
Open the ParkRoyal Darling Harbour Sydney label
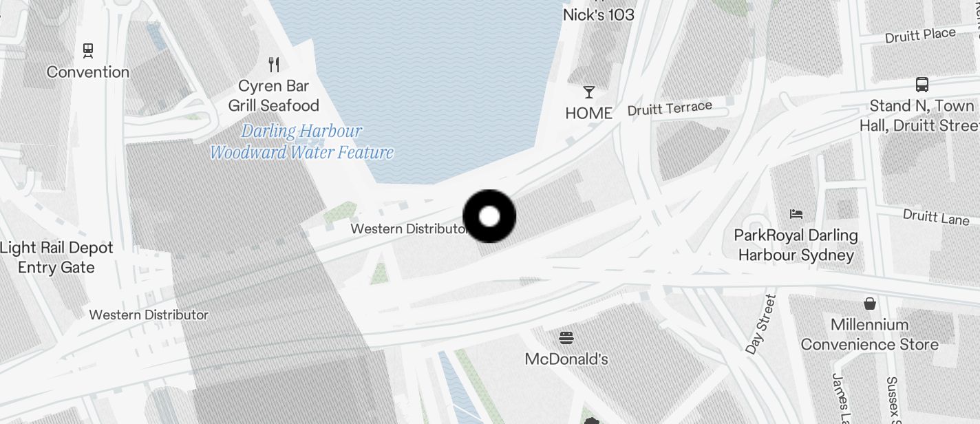(x=796, y=245)
